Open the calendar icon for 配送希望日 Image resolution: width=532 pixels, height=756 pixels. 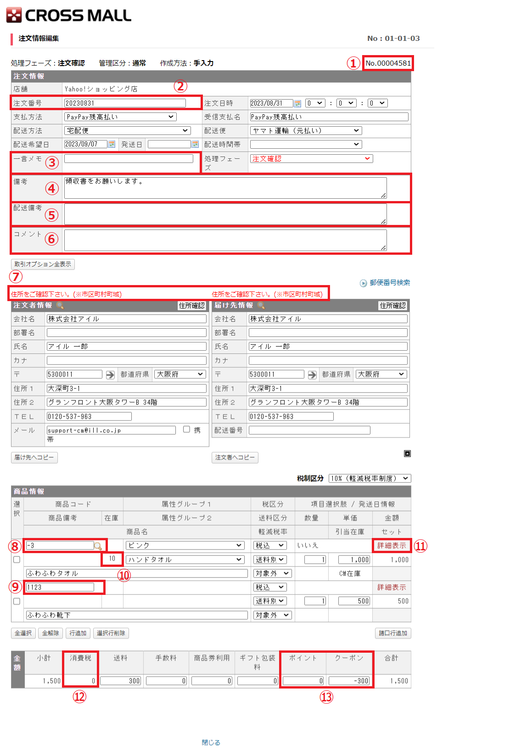112,144
